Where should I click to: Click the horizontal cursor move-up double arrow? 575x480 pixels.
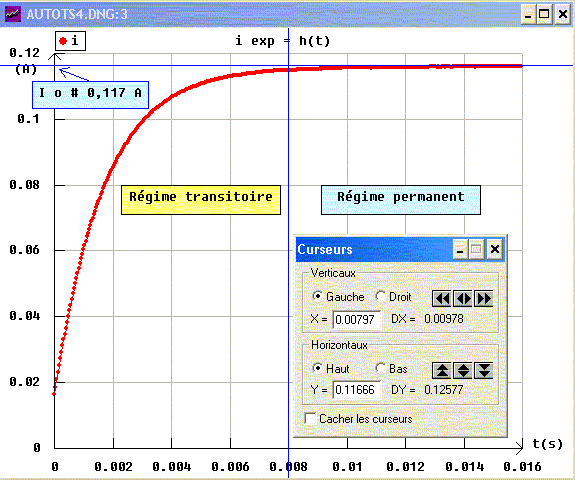pyautogui.click(x=442, y=370)
